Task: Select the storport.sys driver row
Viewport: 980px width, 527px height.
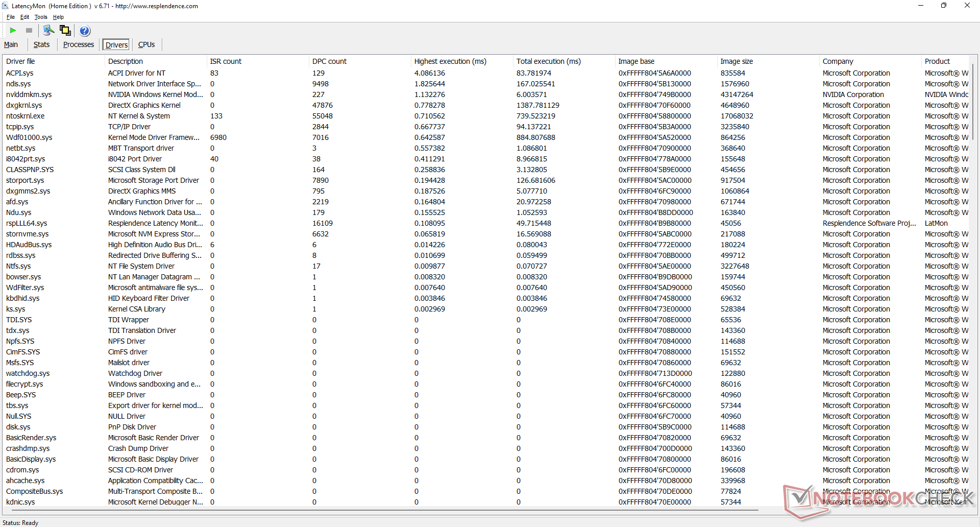Action: (x=486, y=180)
